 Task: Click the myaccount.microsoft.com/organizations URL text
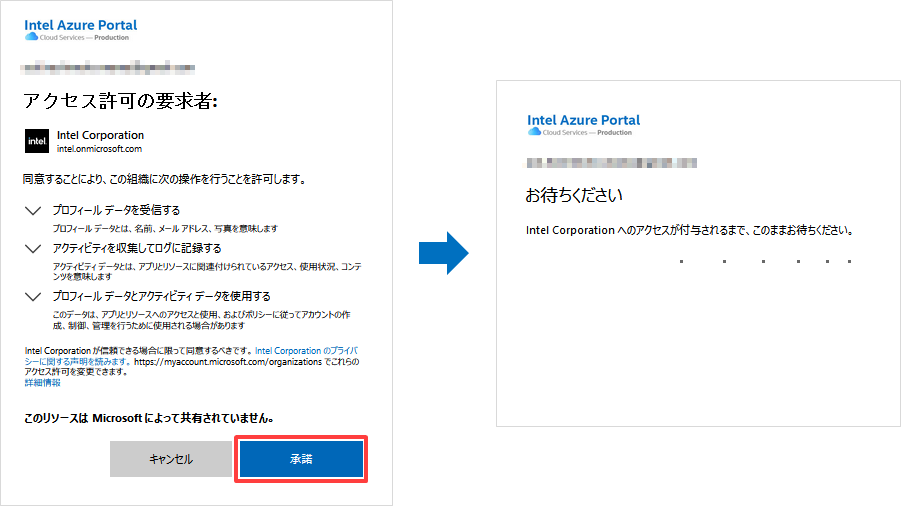click(228, 362)
